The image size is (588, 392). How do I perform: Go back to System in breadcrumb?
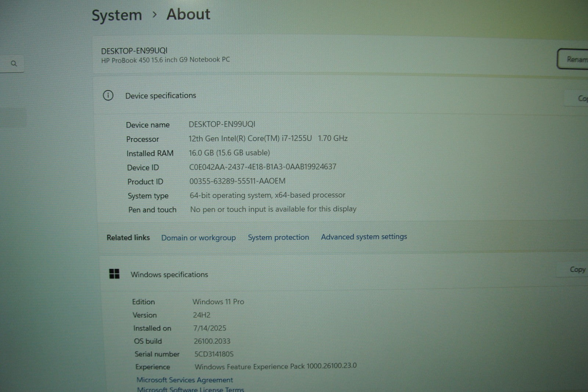pyautogui.click(x=116, y=15)
